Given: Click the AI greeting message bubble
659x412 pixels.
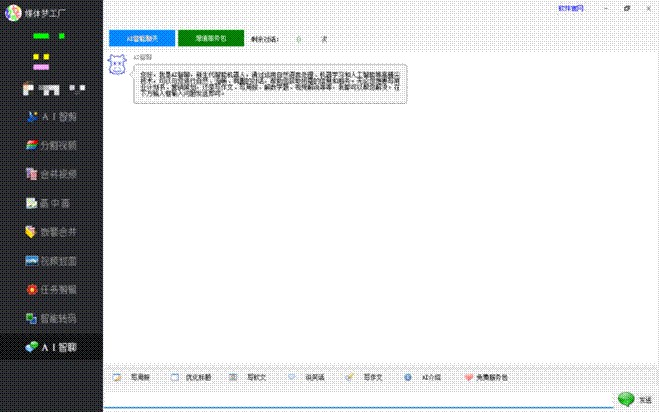Looking at the screenshot, I should coord(270,84).
